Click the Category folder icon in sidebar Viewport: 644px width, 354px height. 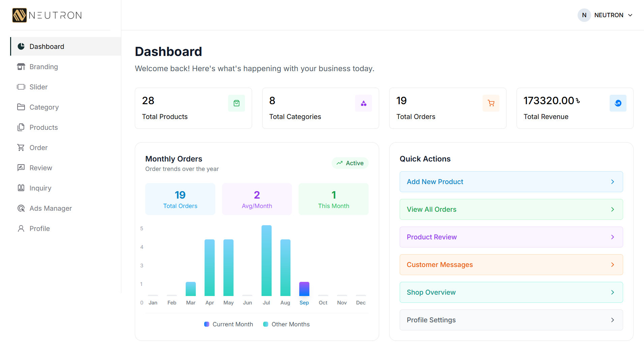pyautogui.click(x=21, y=107)
